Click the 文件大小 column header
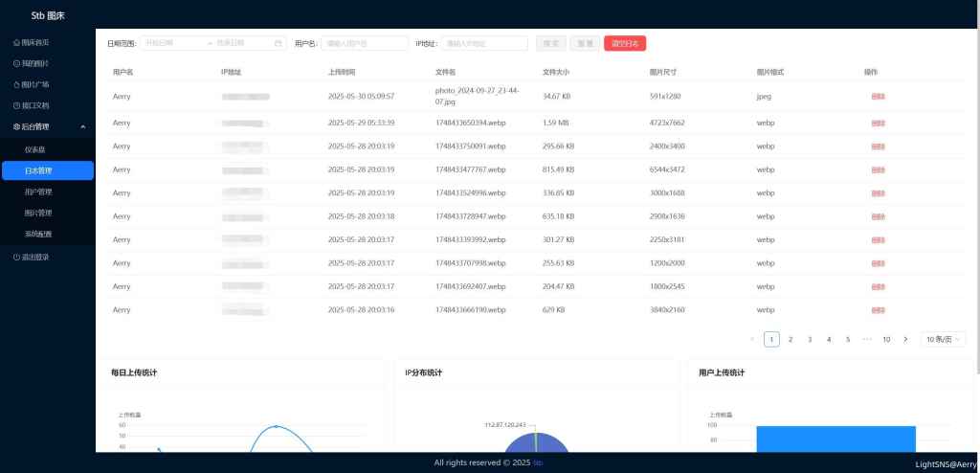 coord(556,73)
